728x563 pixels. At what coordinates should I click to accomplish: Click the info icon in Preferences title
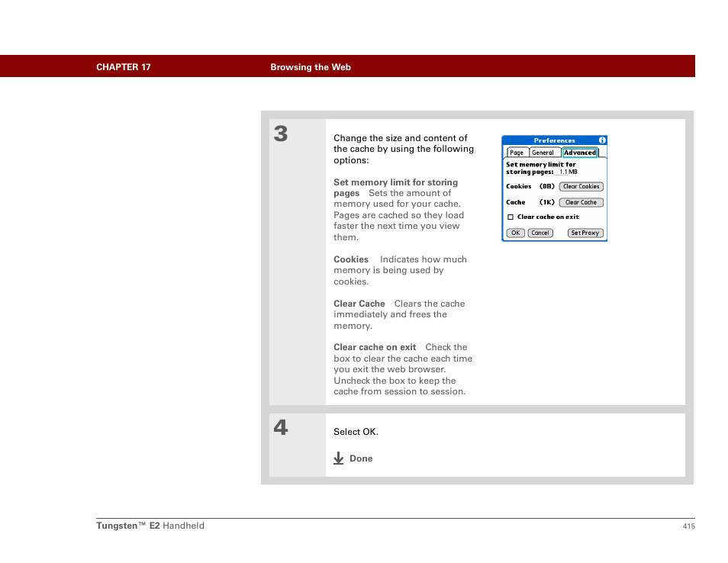point(602,140)
